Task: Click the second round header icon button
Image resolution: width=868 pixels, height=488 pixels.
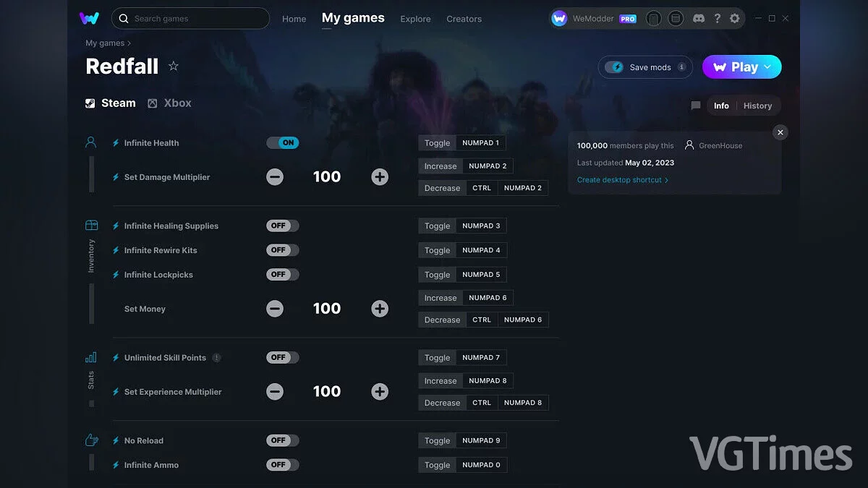Action: 676,19
